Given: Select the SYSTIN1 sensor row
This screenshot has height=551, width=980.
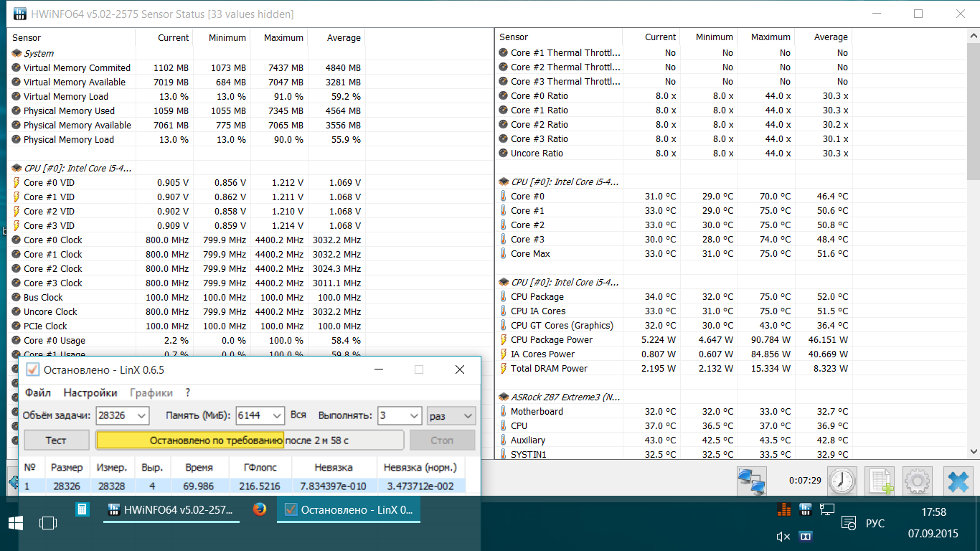Looking at the screenshot, I should coord(674,455).
